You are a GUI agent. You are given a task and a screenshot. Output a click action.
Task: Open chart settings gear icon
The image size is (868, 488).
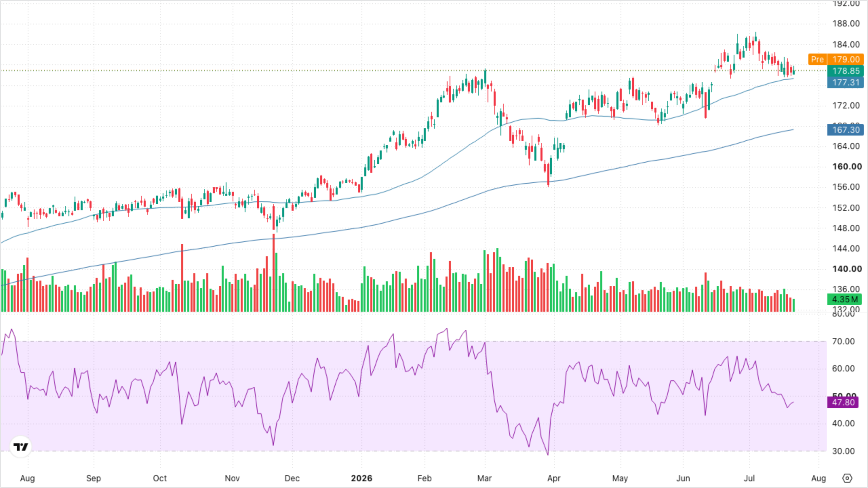(847, 478)
